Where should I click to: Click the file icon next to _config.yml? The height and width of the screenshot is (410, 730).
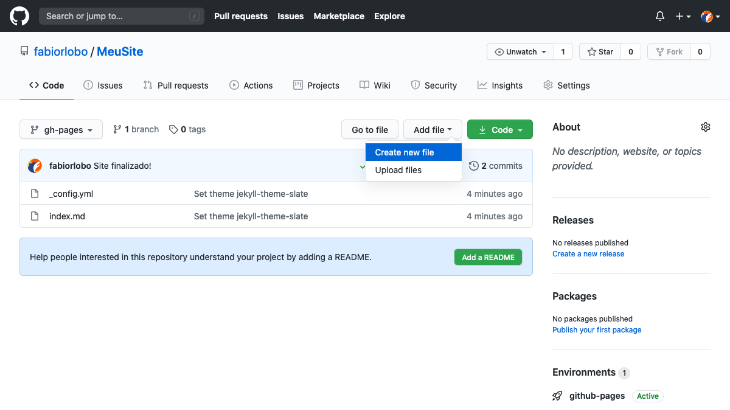(x=34, y=194)
